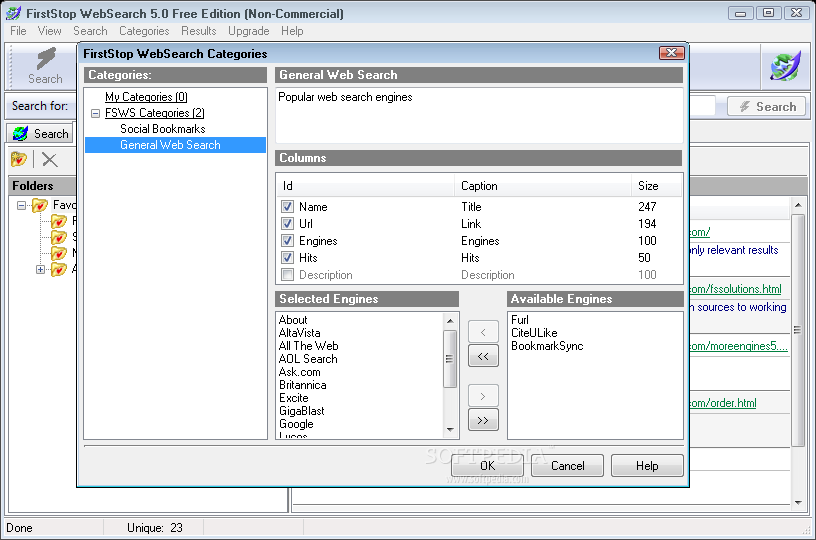Click the app icon in title bar
The height and width of the screenshot is (540, 816).
pos(13,14)
